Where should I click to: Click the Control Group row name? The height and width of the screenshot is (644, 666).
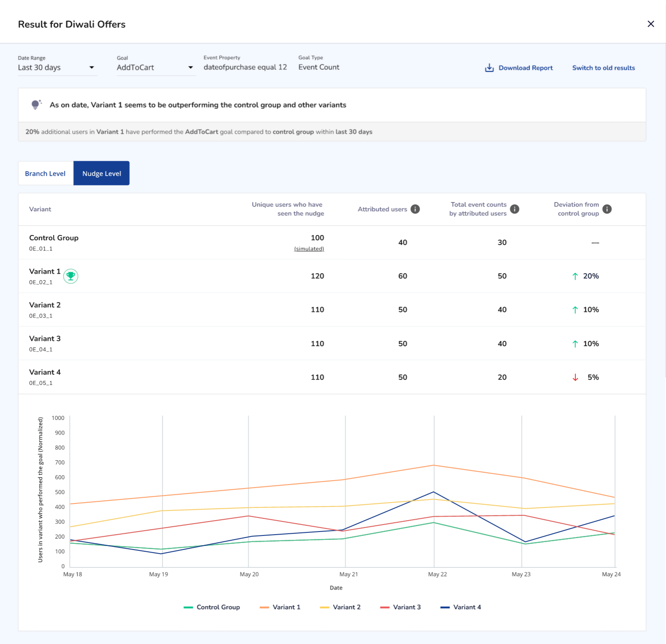pyautogui.click(x=54, y=238)
